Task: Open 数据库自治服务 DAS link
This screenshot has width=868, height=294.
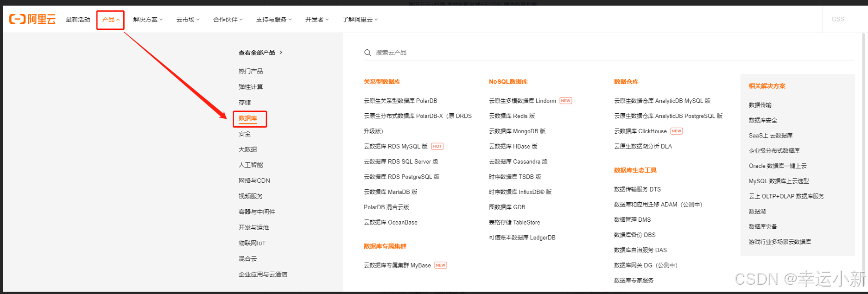Action: pyautogui.click(x=640, y=251)
